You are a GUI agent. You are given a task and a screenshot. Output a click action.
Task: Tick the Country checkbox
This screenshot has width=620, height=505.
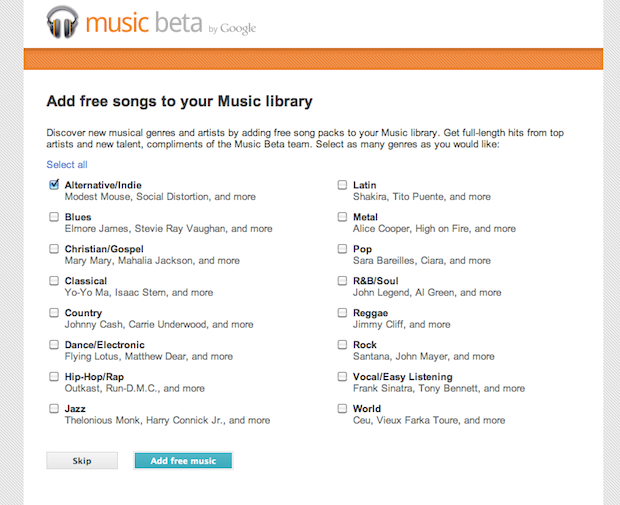[53, 313]
